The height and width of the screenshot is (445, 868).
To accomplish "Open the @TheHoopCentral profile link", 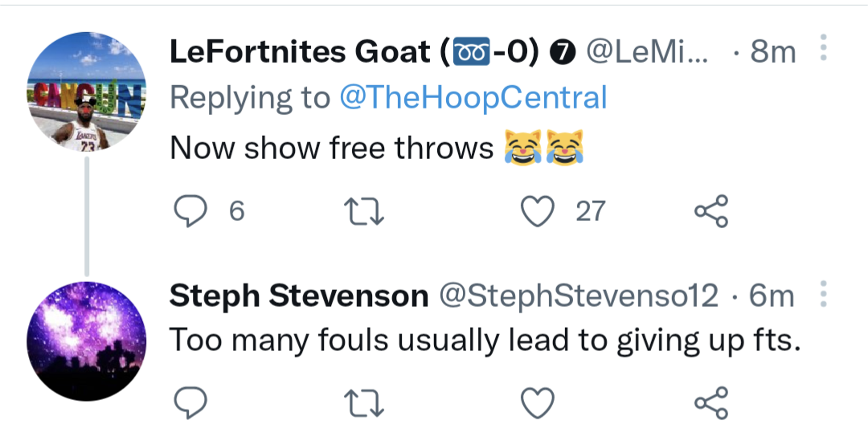I will 473,98.
